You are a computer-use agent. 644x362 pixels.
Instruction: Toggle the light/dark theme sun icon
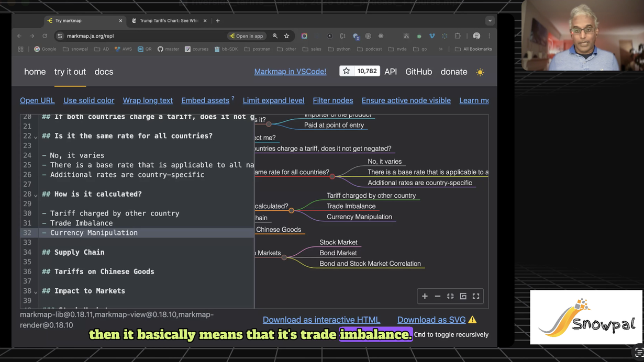(x=480, y=72)
